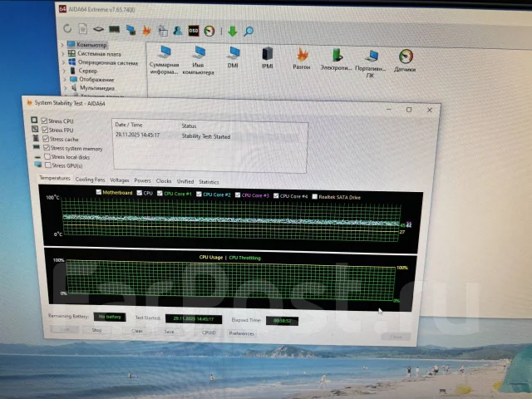Click the Elapsed Time value field
Image resolution: width=532 pixels, height=399 pixels.
click(x=282, y=321)
